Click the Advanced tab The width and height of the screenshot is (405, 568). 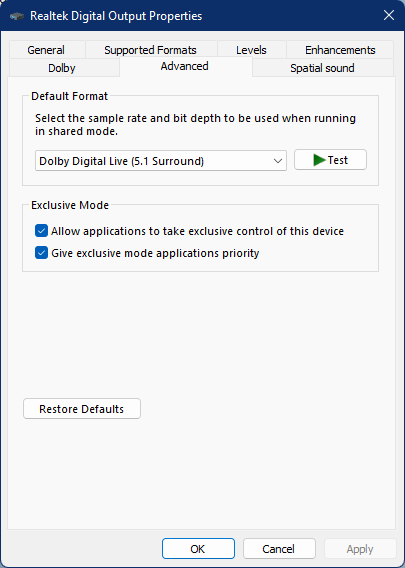(x=185, y=66)
